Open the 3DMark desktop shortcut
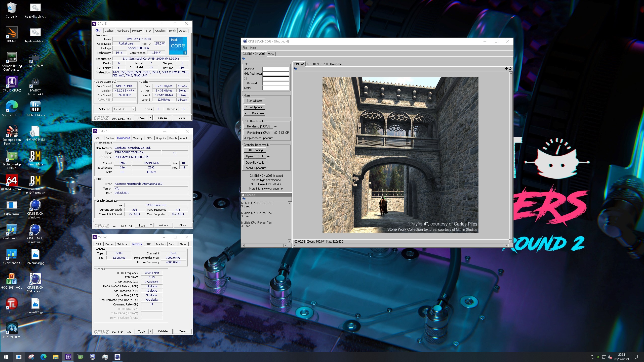Viewport: 644px width, 362px height. [12, 35]
